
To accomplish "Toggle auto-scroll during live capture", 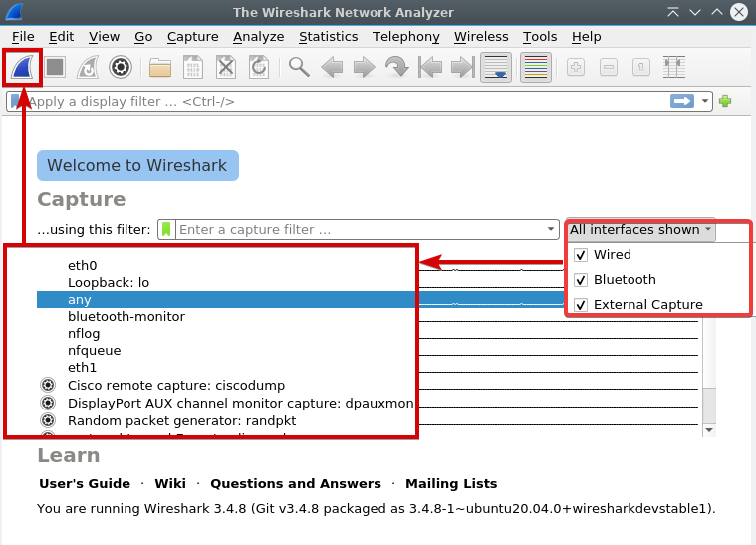I will pyautogui.click(x=496, y=67).
